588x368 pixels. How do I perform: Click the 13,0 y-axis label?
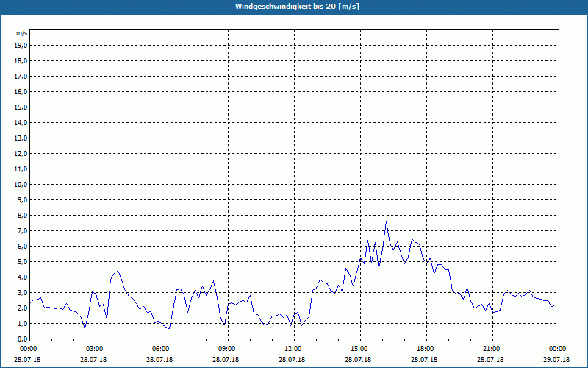click(21, 138)
